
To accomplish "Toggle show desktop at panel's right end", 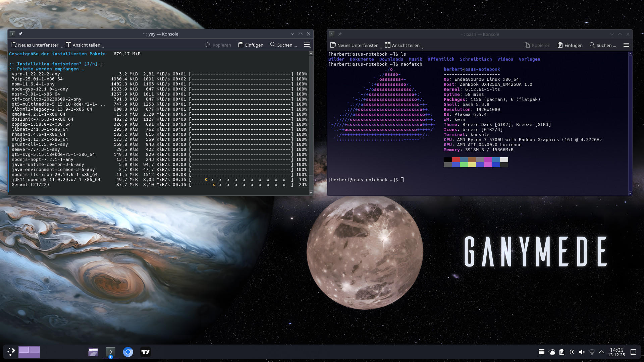I will pos(633,352).
